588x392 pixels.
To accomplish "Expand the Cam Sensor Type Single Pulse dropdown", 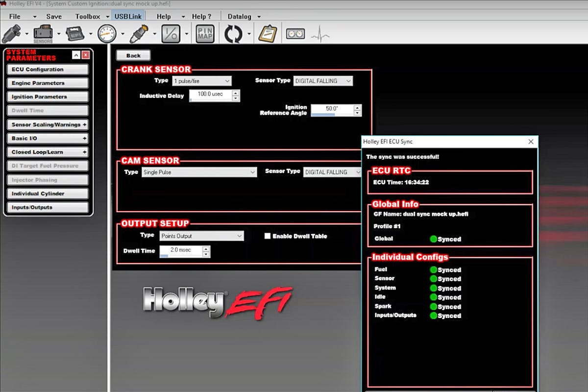I will (x=199, y=172).
